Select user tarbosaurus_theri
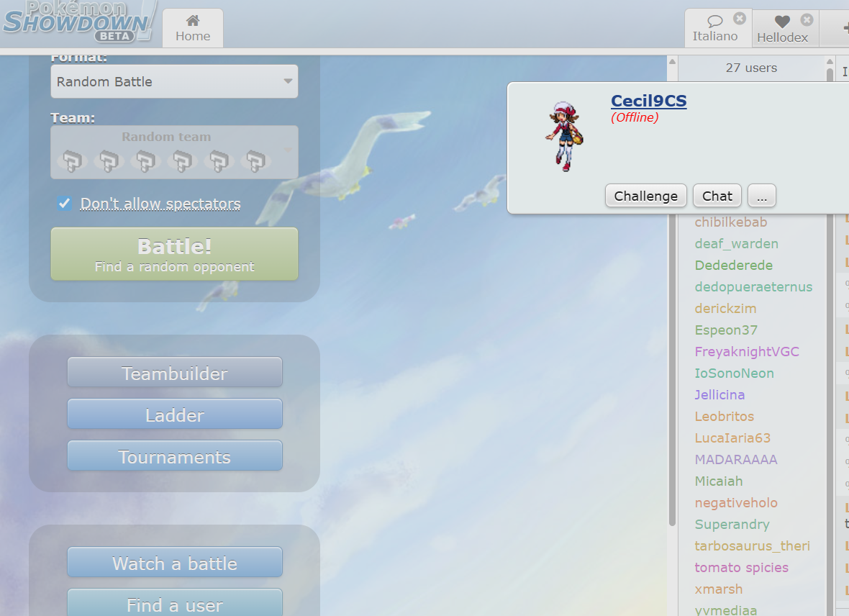The image size is (849, 616). tap(752, 546)
